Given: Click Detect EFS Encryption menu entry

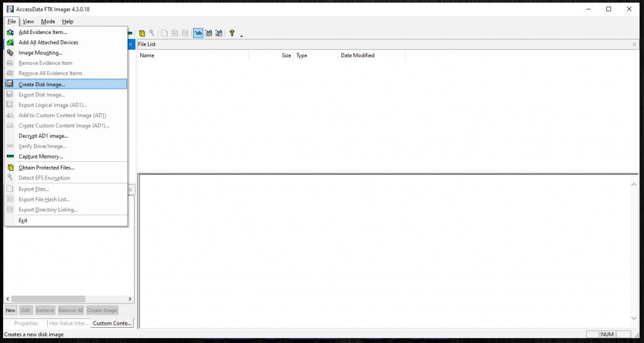Looking at the screenshot, I should click(65, 177).
